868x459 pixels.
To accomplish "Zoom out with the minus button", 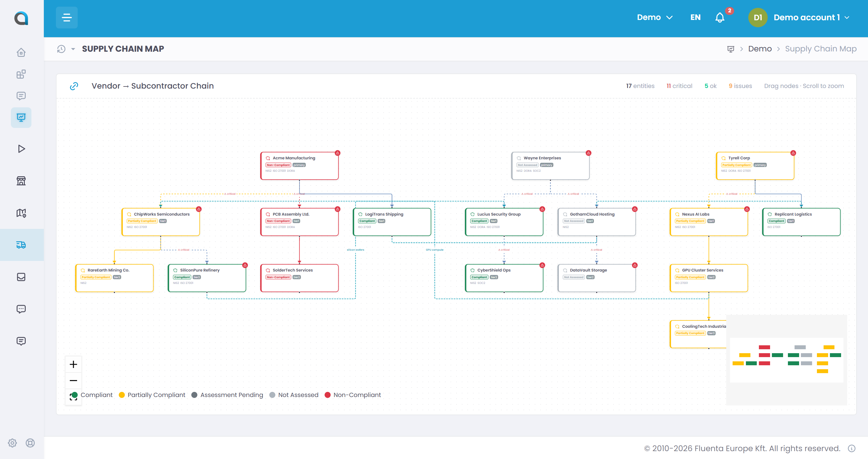I will [73, 380].
